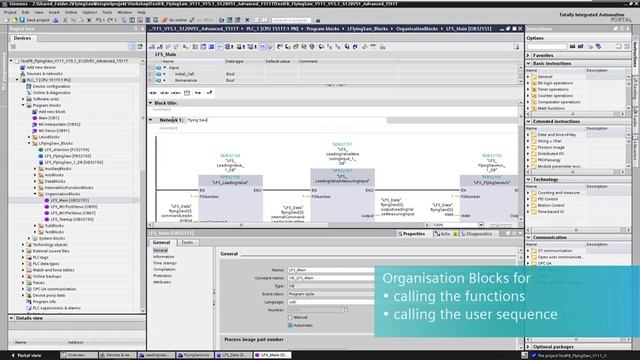Screen dimensions: 640x360
Task: Open MC-Servo [OB91] block
Action: tap(54, 131)
